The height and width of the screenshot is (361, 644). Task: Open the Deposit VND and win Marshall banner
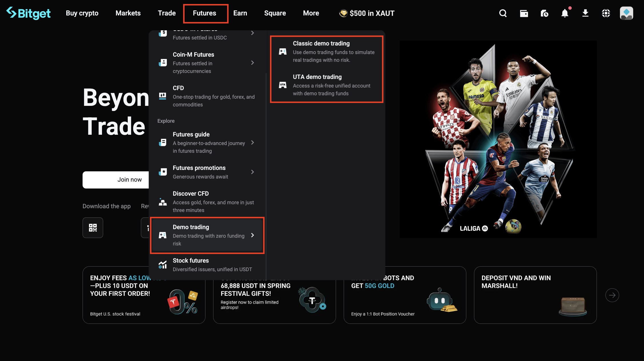point(535,295)
